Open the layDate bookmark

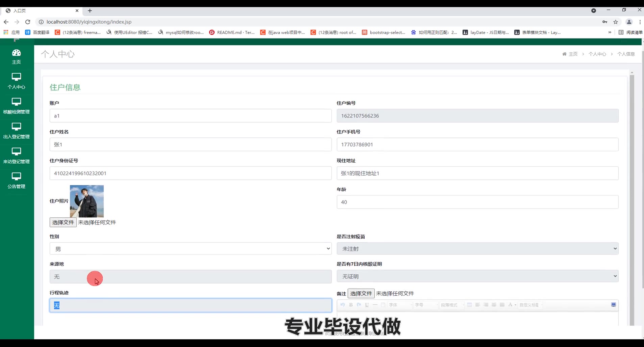point(486,32)
